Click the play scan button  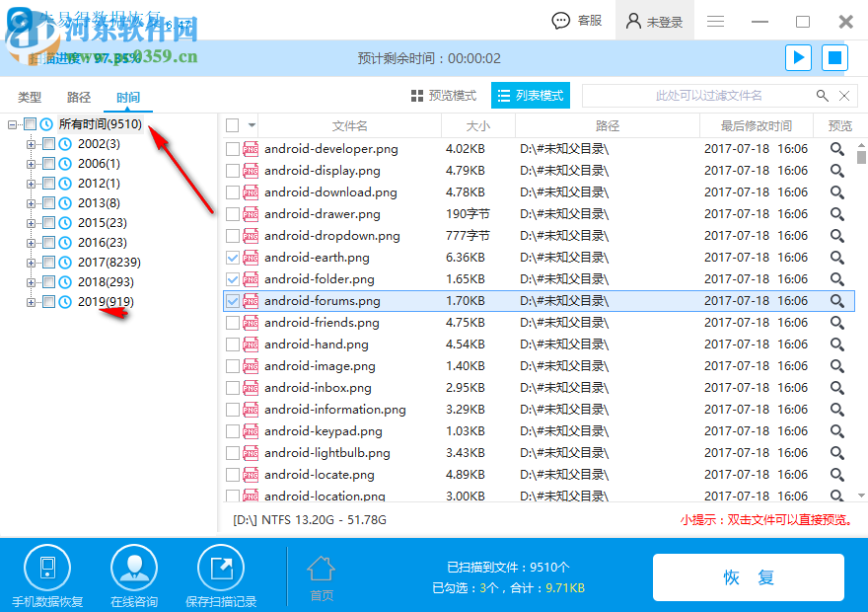pos(798,58)
